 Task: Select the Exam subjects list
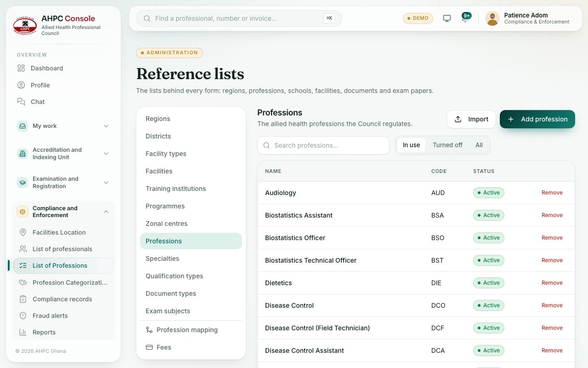(191, 311)
